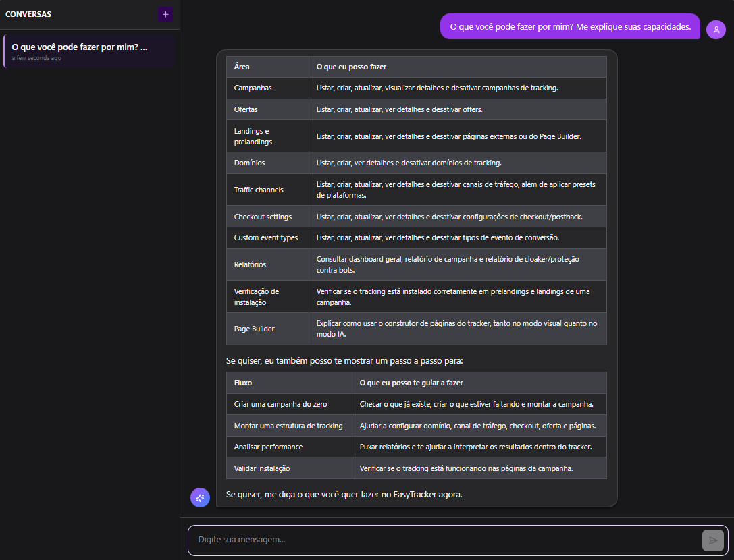
Task: Click the 'Analisar performance' cell
Action: tap(289, 447)
